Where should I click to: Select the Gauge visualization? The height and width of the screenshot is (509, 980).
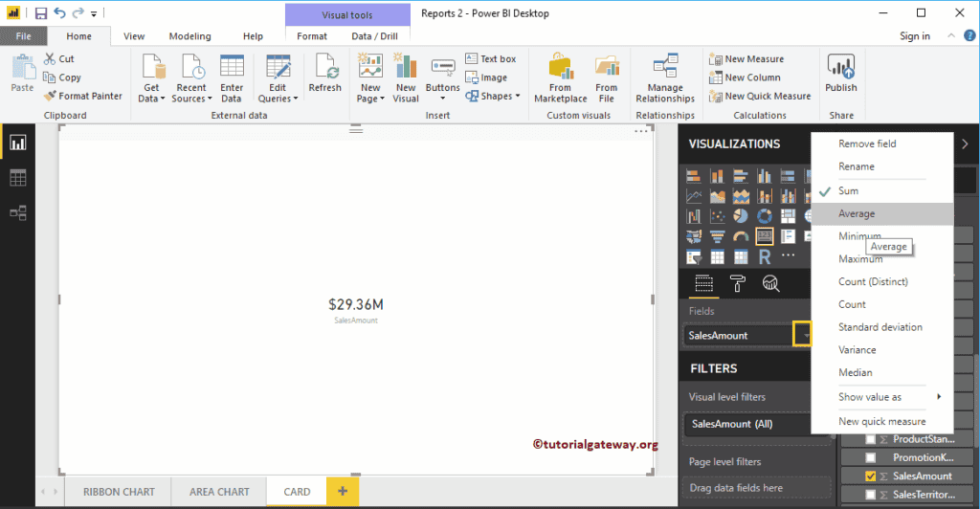point(741,236)
